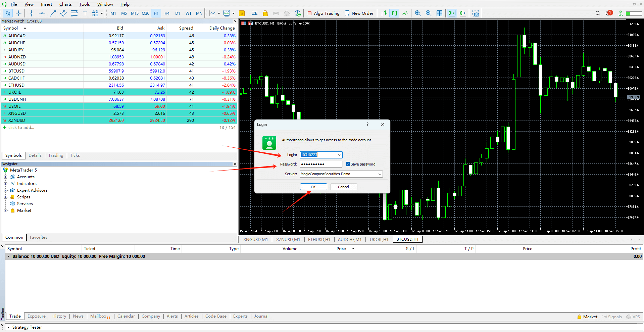Image resolution: width=644 pixels, height=332 pixels.
Task: Switch chart to bar chart
Action: [384, 13]
